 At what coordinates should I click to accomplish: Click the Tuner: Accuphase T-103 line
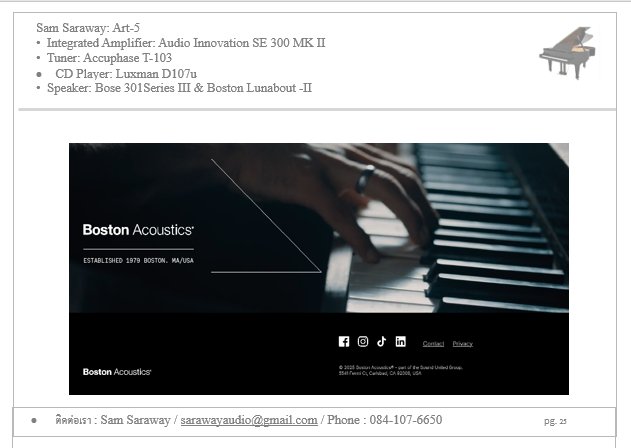109,58
